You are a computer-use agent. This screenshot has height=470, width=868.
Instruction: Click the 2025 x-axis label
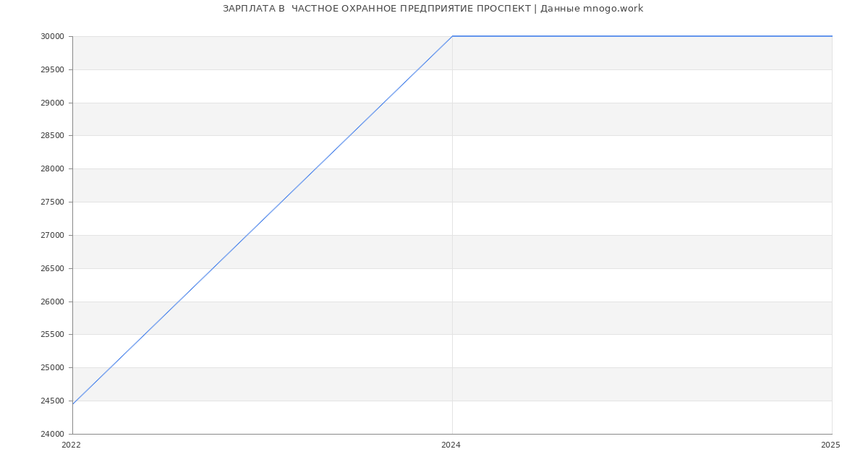tap(830, 445)
